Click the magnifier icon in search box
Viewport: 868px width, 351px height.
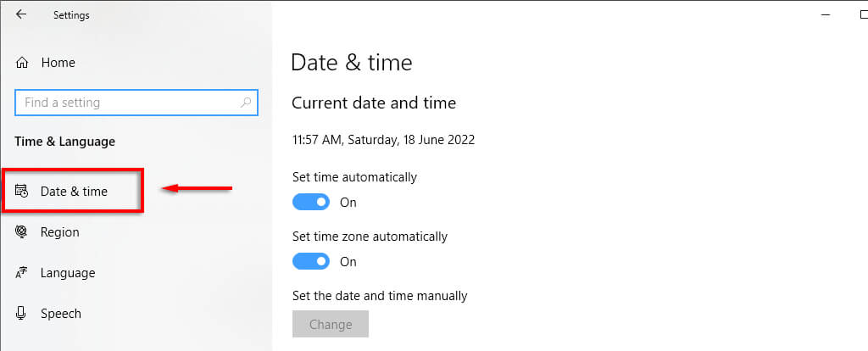point(246,103)
